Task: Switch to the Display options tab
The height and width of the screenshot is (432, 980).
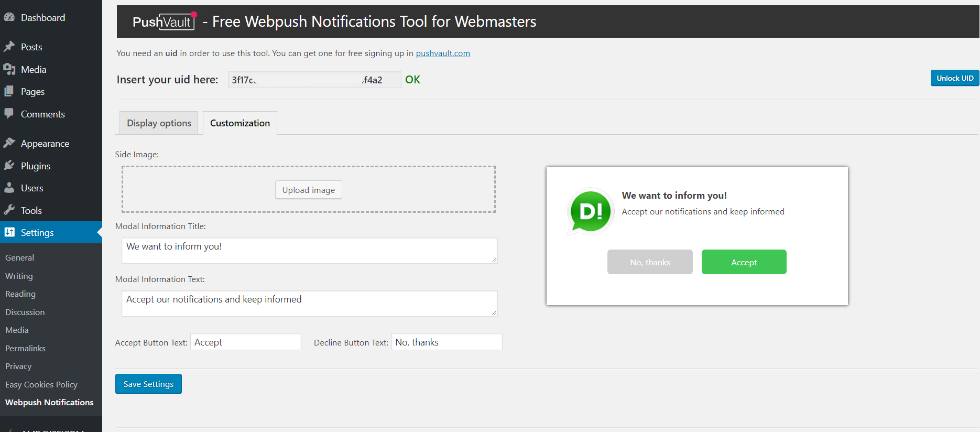Action: point(159,123)
